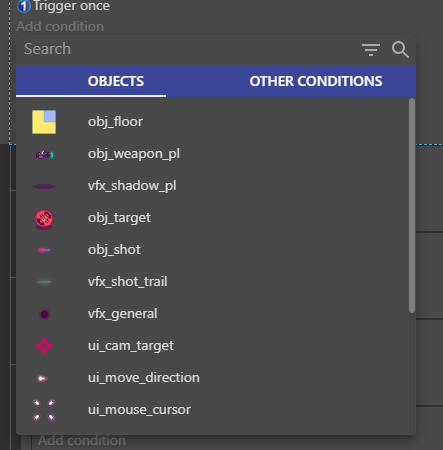Click the ui_cam_target crosshair icon
Screen dimensions: 443x450
point(44,346)
